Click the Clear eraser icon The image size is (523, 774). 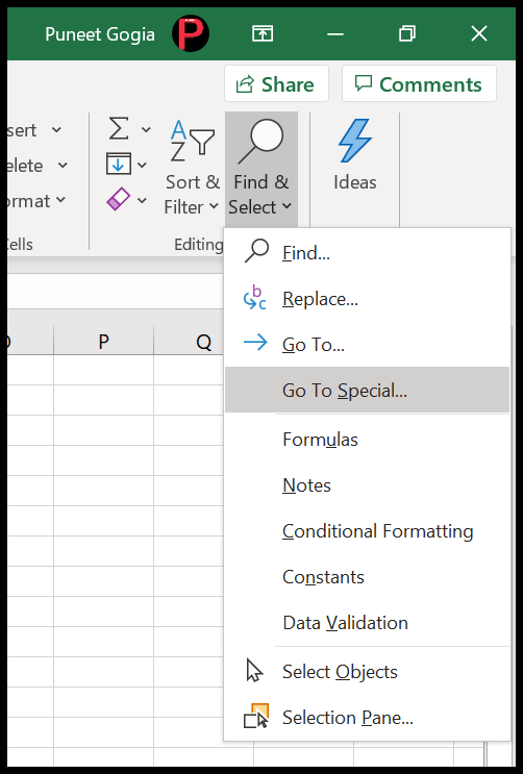pyautogui.click(x=118, y=199)
